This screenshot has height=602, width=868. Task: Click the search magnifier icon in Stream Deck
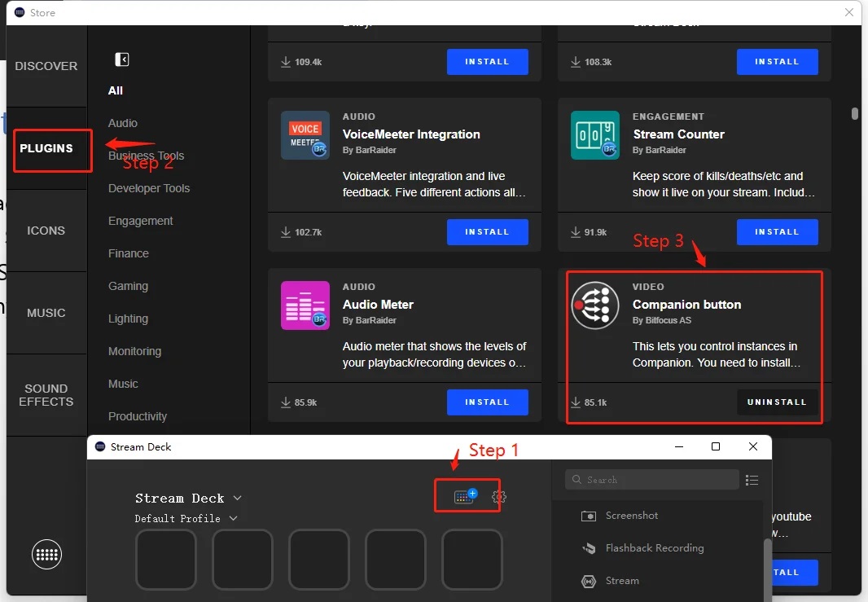pos(576,480)
